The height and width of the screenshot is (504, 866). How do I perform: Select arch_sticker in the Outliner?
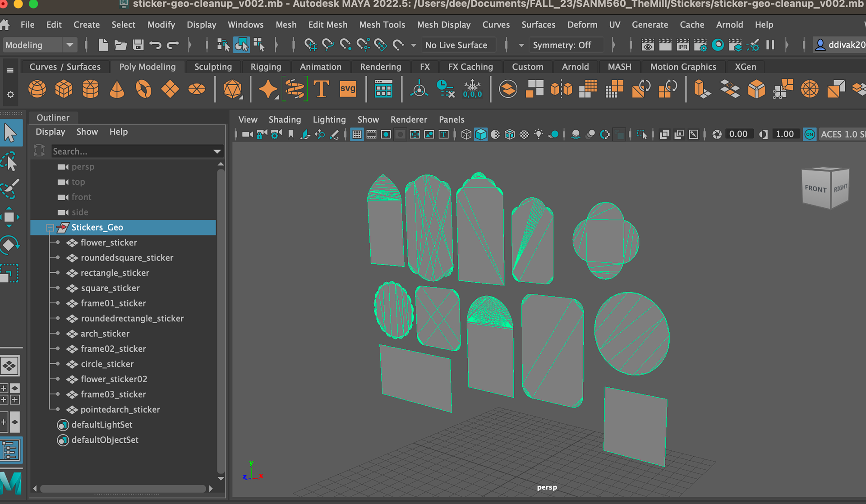[105, 334]
